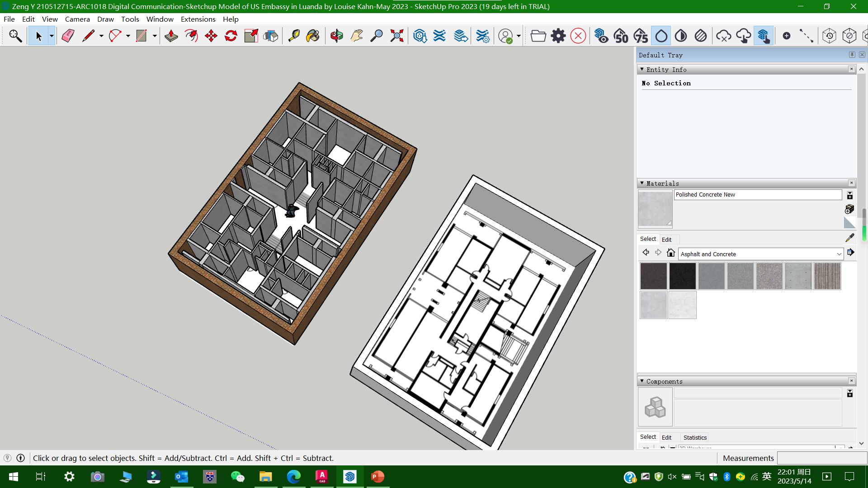Click the Zoom Extents tool
This screenshot has height=488, width=868.
click(x=396, y=36)
